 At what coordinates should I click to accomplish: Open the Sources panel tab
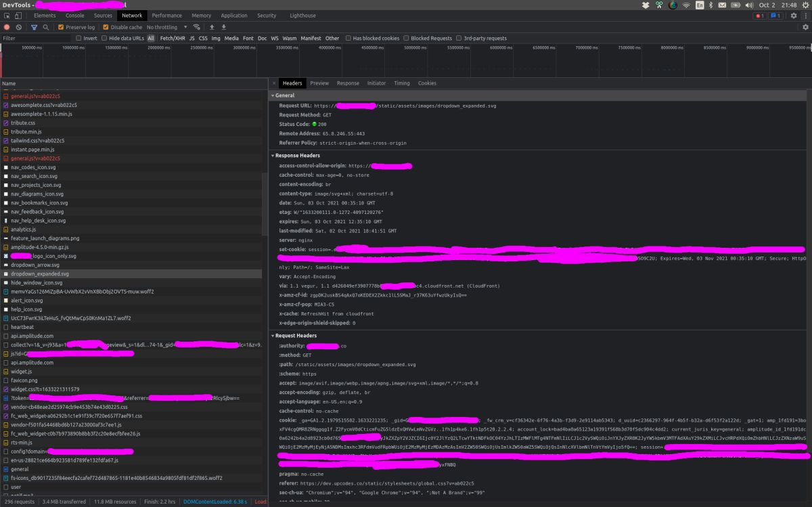103,16
